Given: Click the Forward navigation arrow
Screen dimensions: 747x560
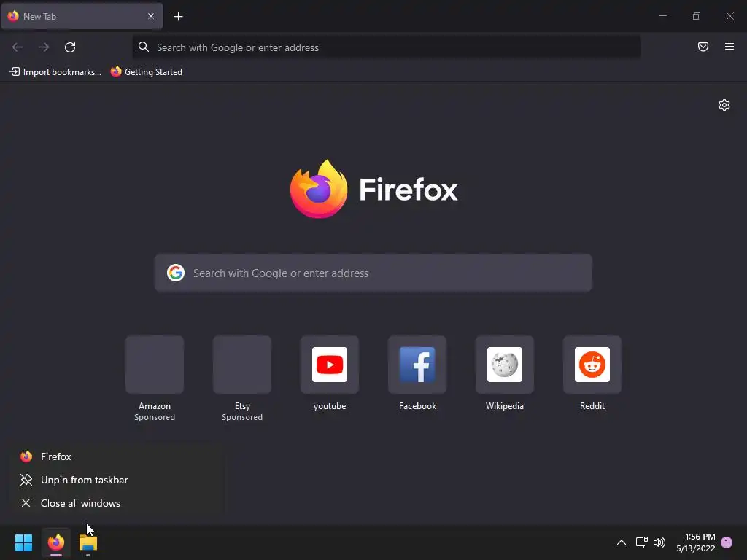Looking at the screenshot, I should [x=44, y=47].
